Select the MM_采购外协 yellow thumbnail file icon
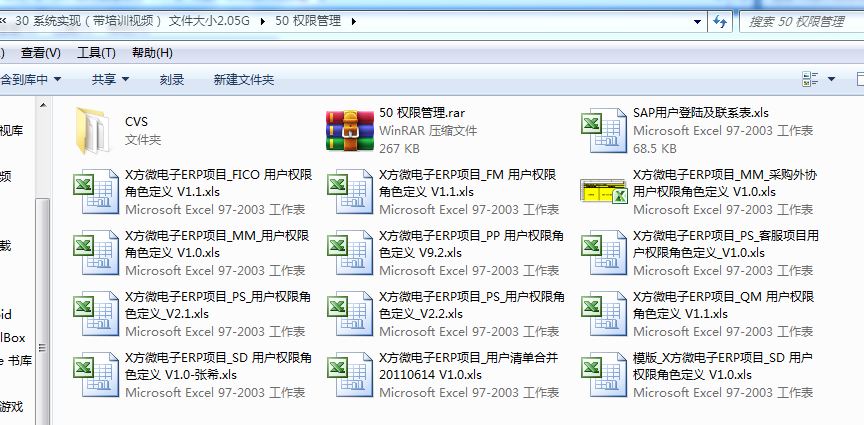Image resolution: width=864 pixels, height=425 pixels. 604,191
